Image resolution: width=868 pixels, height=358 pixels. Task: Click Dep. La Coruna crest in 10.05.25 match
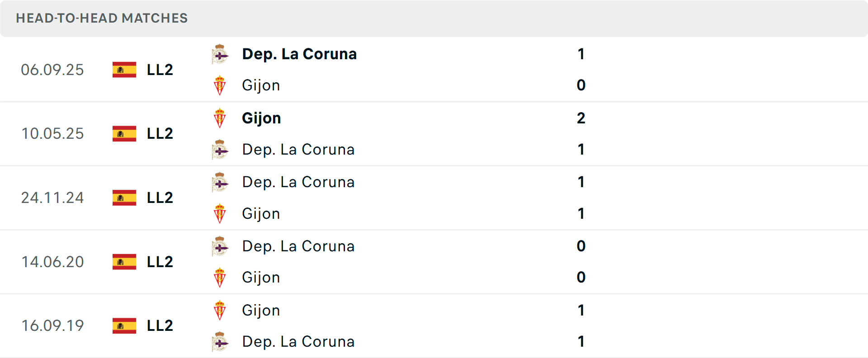[220, 150]
